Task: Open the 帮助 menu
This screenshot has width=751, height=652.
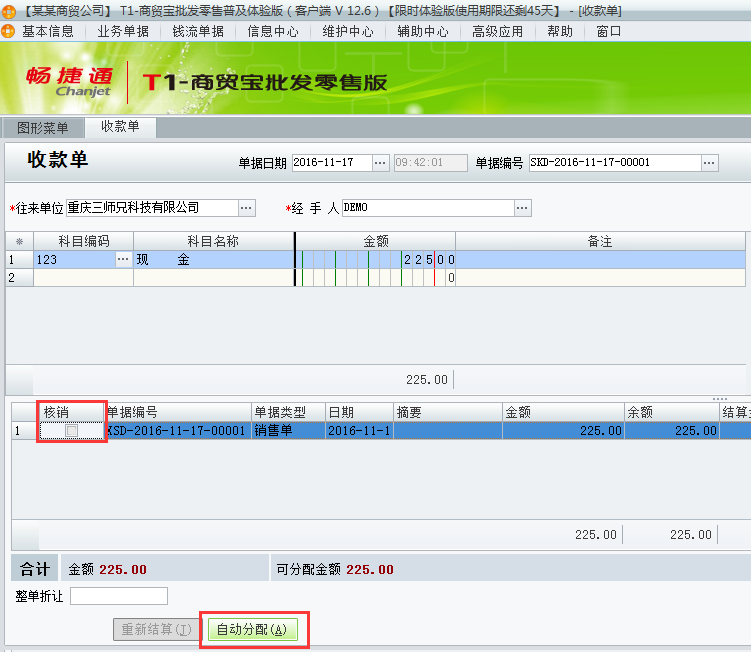Action: coord(560,32)
